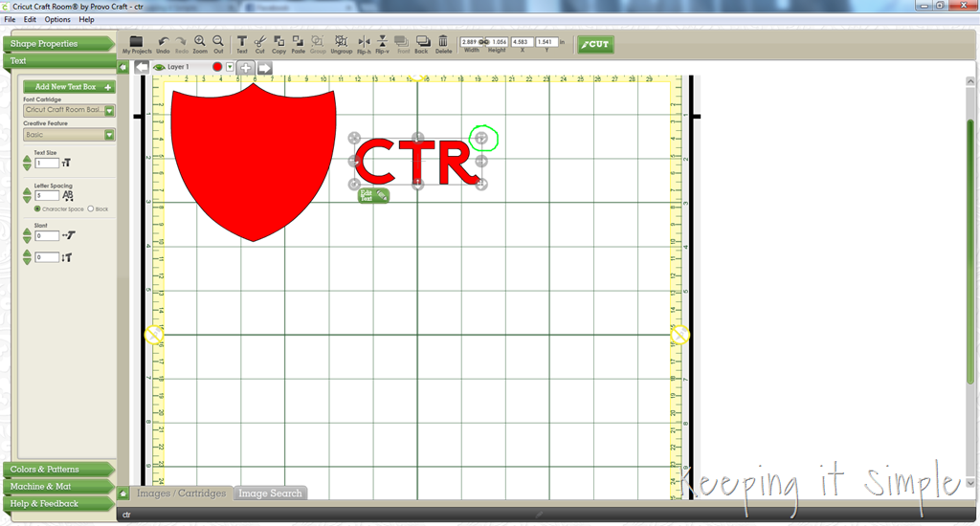Open the Edit menu
This screenshot has height=526, width=980.
click(30, 19)
